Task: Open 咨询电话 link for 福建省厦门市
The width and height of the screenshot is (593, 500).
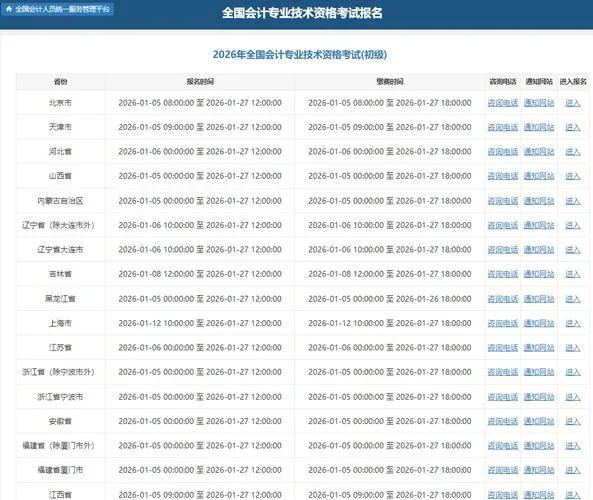Action: 503,470
